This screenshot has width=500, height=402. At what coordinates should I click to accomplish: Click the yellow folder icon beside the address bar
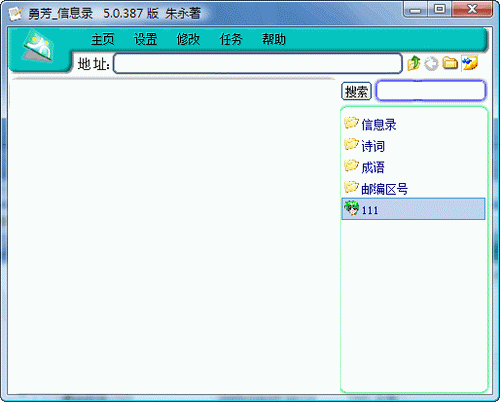pos(450,63)
